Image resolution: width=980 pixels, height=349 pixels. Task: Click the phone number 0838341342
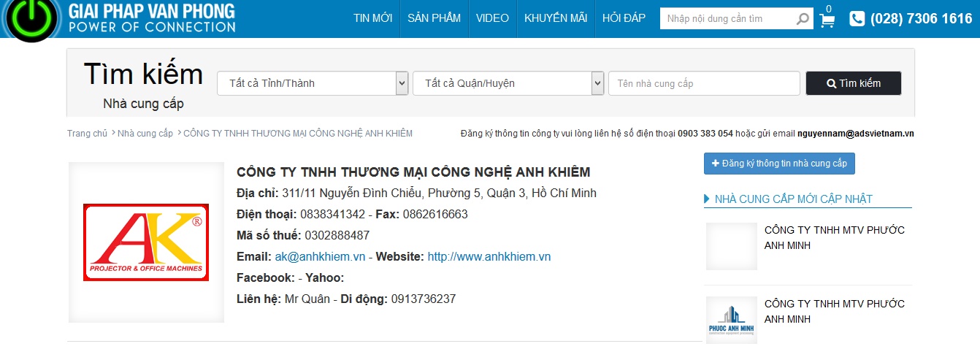[332, 215]
